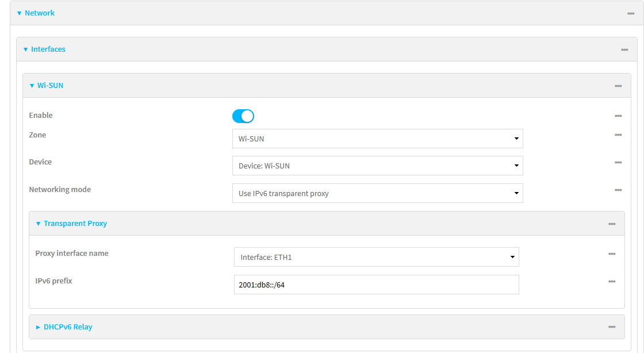Click the Wi-SUN section ellipsis menu
The image size is (644, 353).
pos(618,85)
